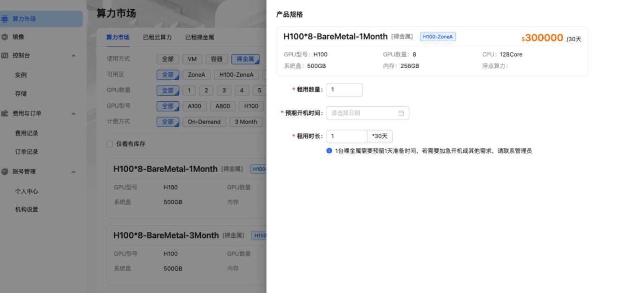644x293 pixels.
Task: Select the On-Demand billing filter
Action: tap(204, 122)
